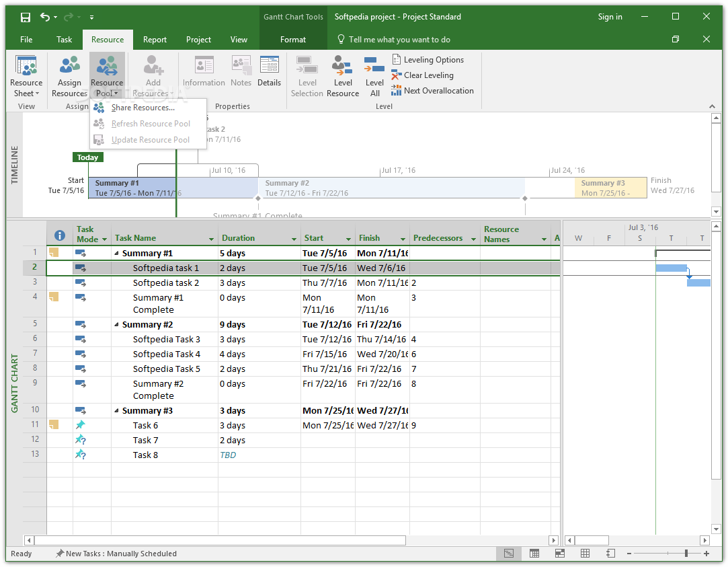Click the Save icon in quick access toolbar
Viewport: 728px width, 567px height.
click(x=26, y=17)
